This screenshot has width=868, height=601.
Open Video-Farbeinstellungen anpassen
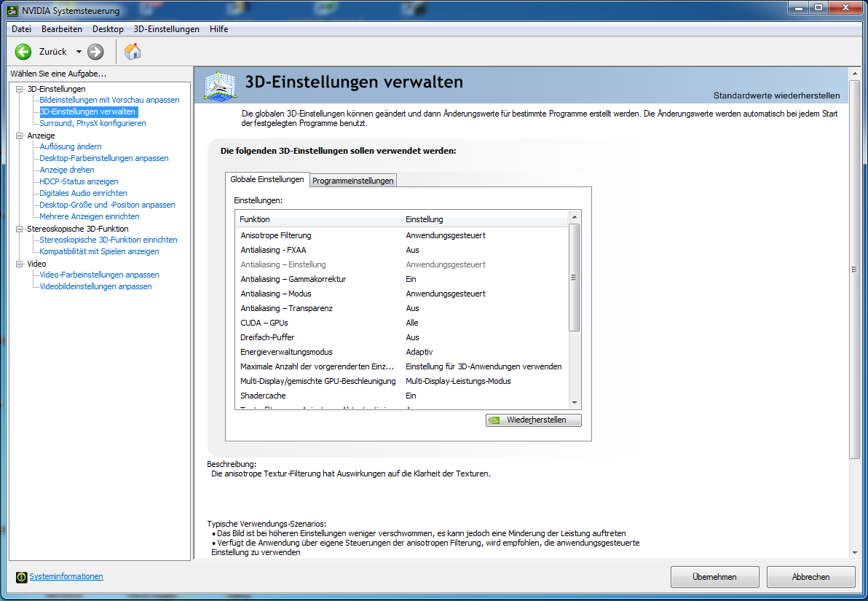click(99, 274)
